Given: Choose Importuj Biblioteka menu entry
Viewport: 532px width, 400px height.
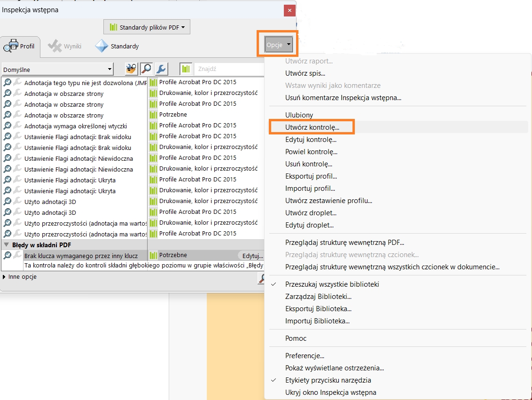Looking at the screenshot, I should tap(317, 321).
